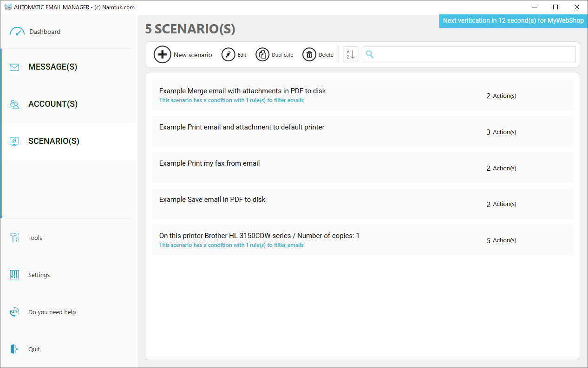Click the search magnifier icon
Viewport: 588px width, 368px height.
pyautogui.click(x=369, y=54)
